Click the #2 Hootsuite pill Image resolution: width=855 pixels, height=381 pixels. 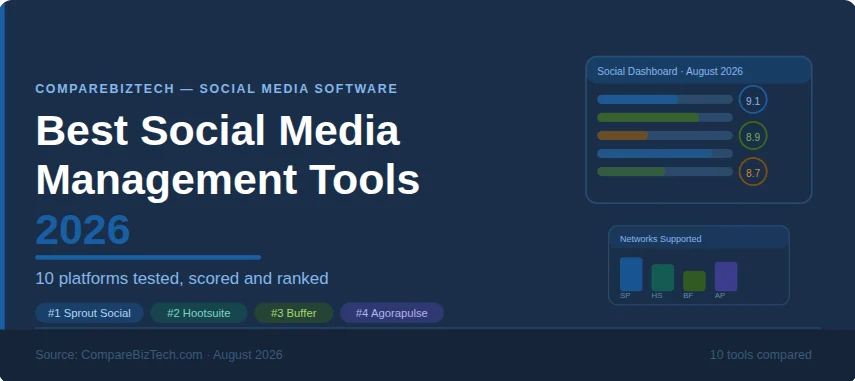pyautogui.click(x=198, y=313)
